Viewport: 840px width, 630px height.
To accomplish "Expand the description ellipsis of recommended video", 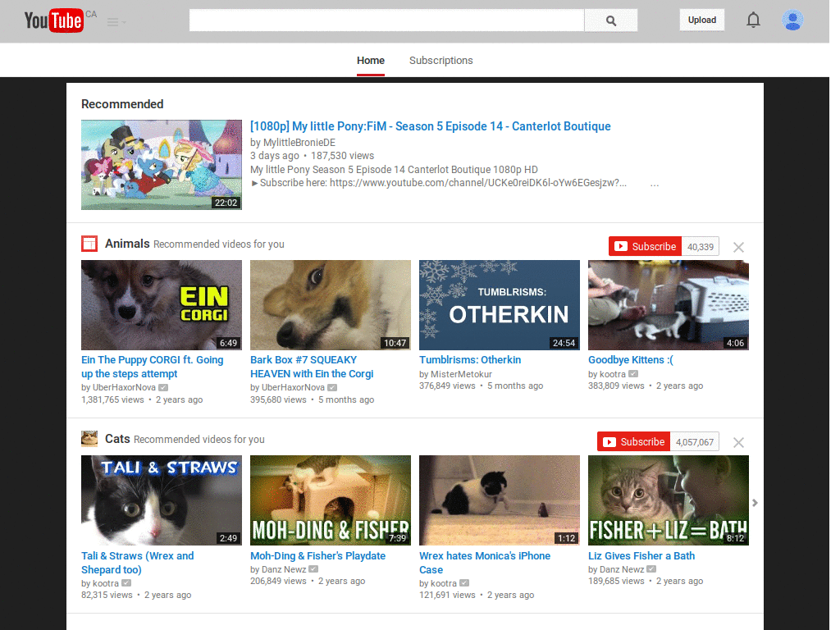I will (655, 184).
